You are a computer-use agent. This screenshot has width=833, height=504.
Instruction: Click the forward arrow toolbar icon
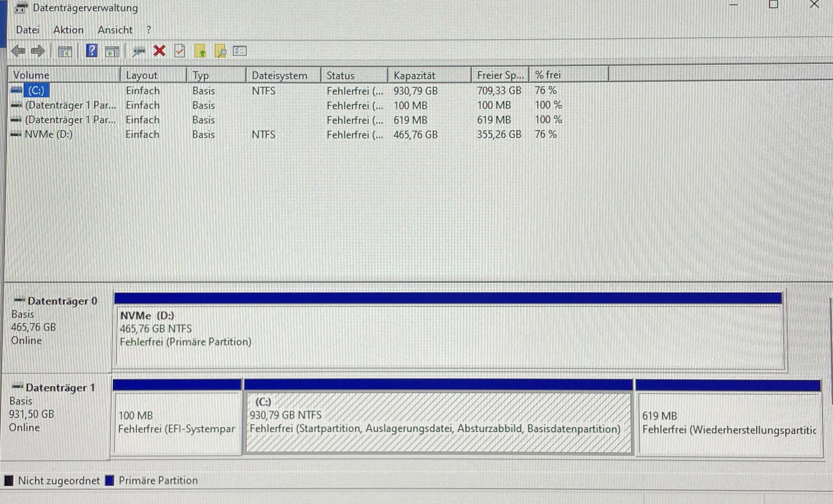[x=38, y=51]
